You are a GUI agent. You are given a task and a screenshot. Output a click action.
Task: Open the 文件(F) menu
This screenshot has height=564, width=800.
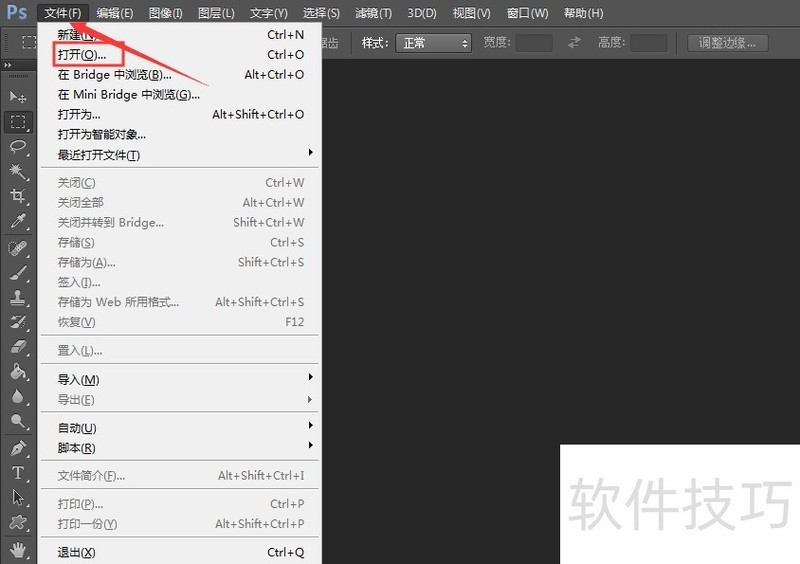point(63,13)
